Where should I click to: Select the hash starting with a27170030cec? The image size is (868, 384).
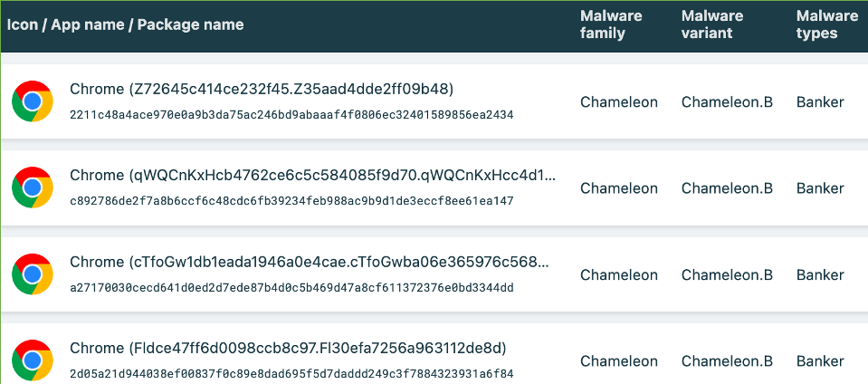pyautogui.click(x=291, y=287)
